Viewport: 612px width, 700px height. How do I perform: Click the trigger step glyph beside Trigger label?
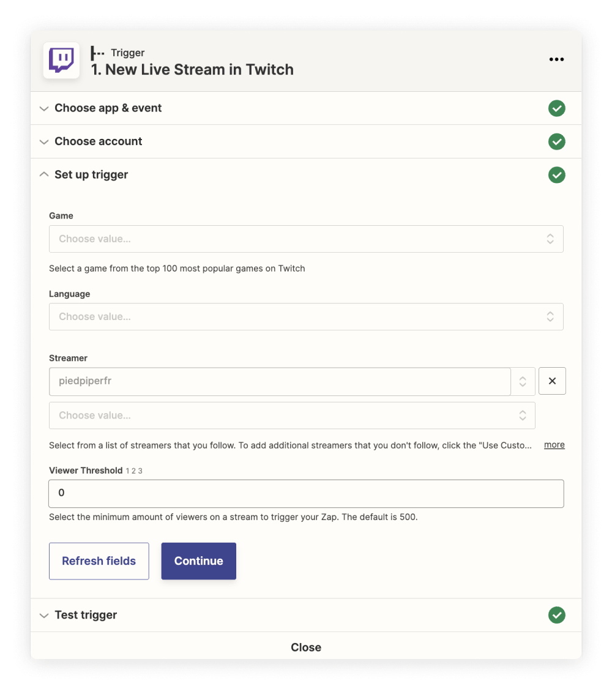[x=97, y=53]
